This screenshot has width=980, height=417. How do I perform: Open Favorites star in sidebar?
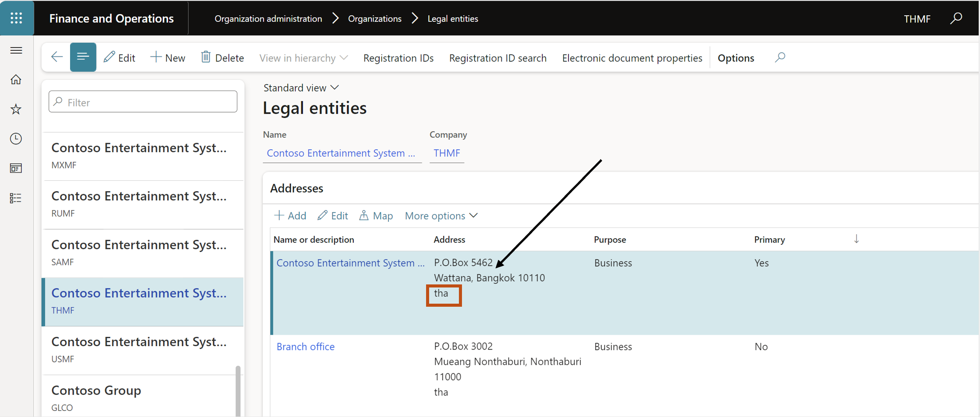pos(16,109)
